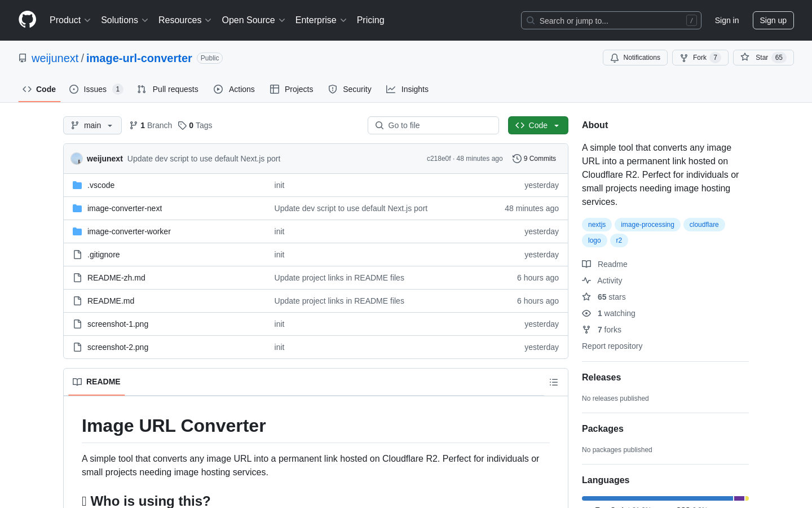Open the green Code dropdown button
This screenshot has height=508, width=812.
pyautogui.click(x=538, y=125)
